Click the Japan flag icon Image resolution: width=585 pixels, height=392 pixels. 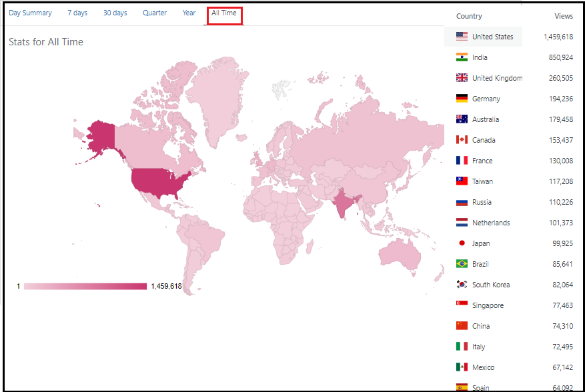(462, 243)
